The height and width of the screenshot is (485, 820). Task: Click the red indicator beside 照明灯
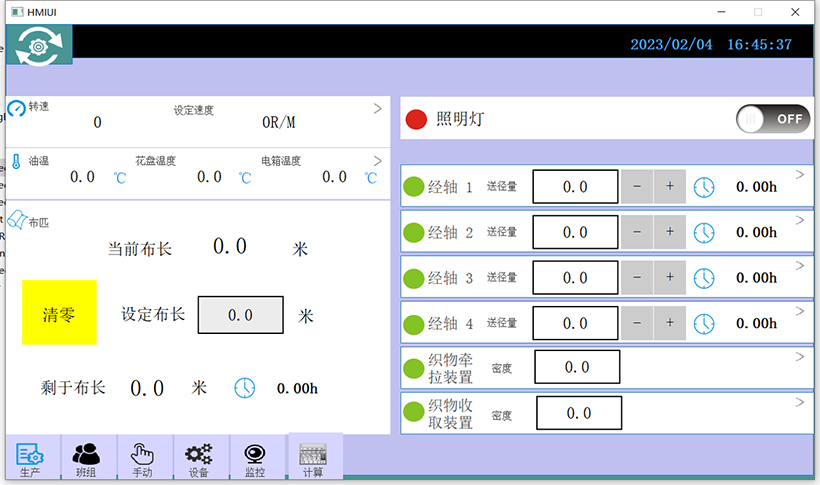416,120
